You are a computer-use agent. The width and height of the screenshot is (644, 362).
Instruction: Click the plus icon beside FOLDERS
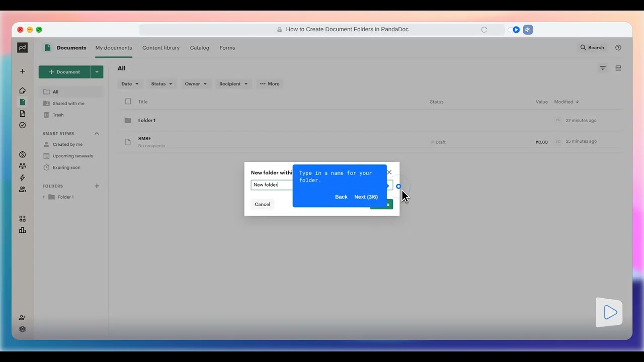pos(97,186)
